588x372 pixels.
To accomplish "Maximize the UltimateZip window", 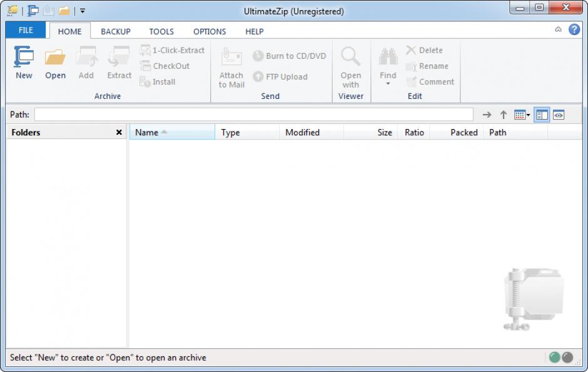I will [x=539, y=8].
